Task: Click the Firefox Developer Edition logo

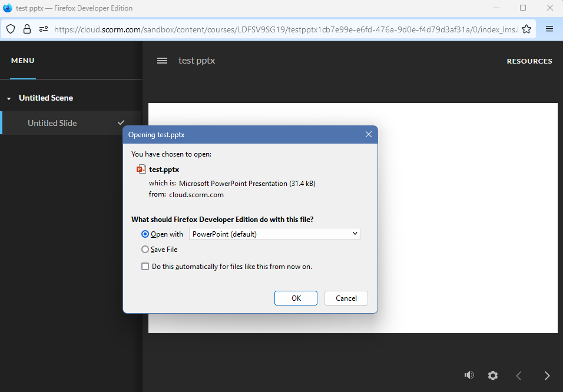Action: [x=7, y=8]
